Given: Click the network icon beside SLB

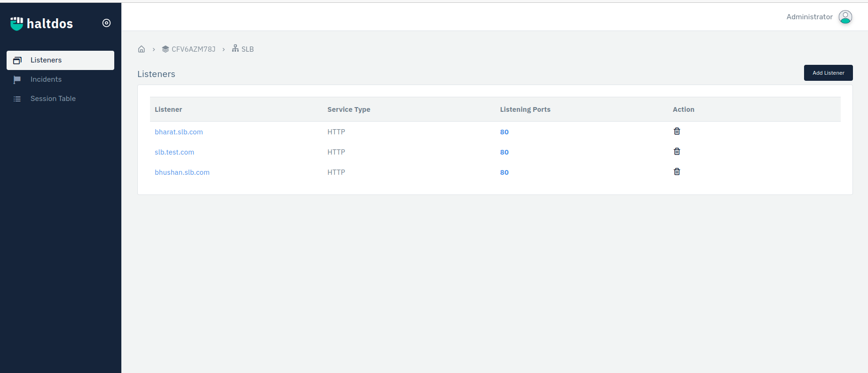Looking at the screenshot, I should click(235, 48).
